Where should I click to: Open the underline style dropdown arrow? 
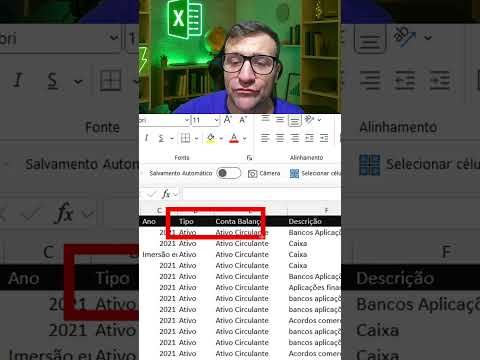pos(172,138)
